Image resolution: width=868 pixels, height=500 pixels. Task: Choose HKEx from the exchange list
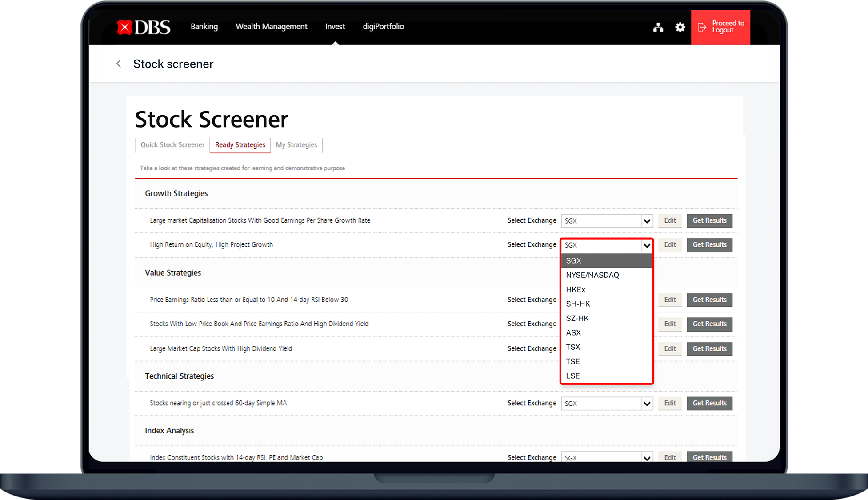coord(607,289)
